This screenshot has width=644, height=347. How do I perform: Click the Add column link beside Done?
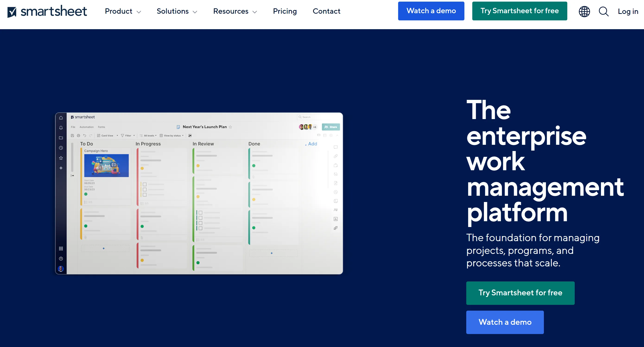point(311,144)
